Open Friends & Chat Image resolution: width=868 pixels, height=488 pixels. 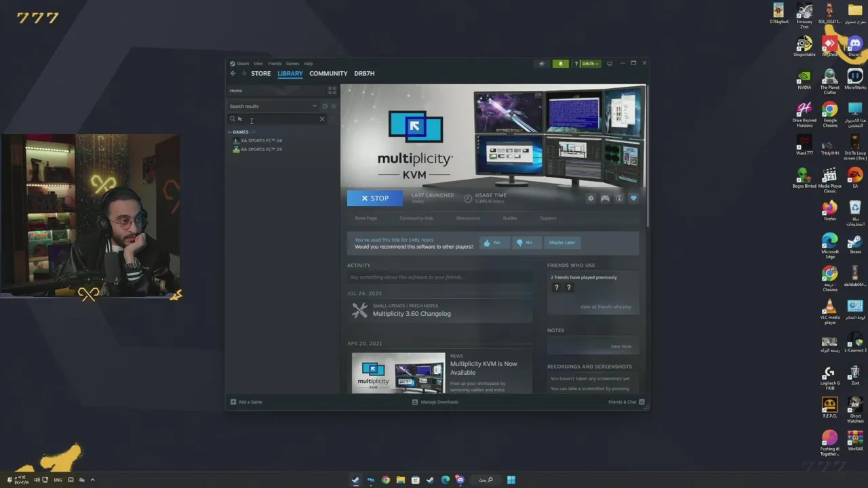pos(627,402)
